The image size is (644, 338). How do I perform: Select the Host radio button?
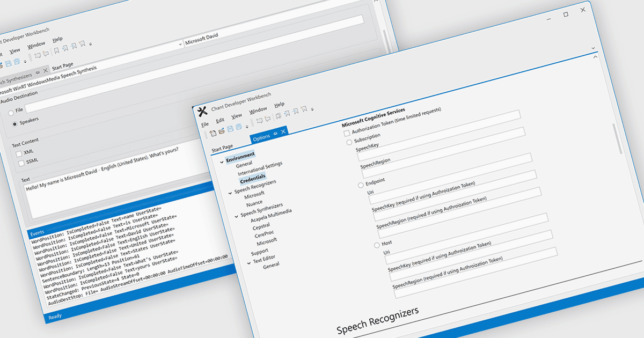pyautogui.click(x=377, y=246)
